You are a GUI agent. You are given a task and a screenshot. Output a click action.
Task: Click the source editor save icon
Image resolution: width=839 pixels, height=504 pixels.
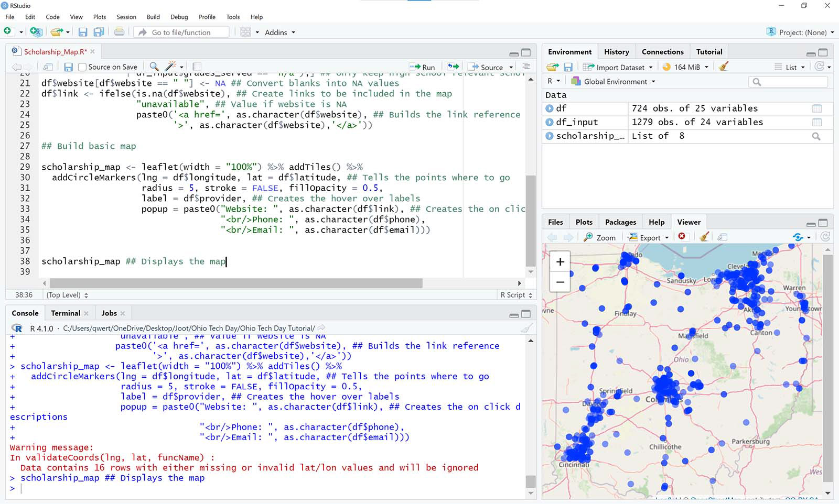(68, 67)
